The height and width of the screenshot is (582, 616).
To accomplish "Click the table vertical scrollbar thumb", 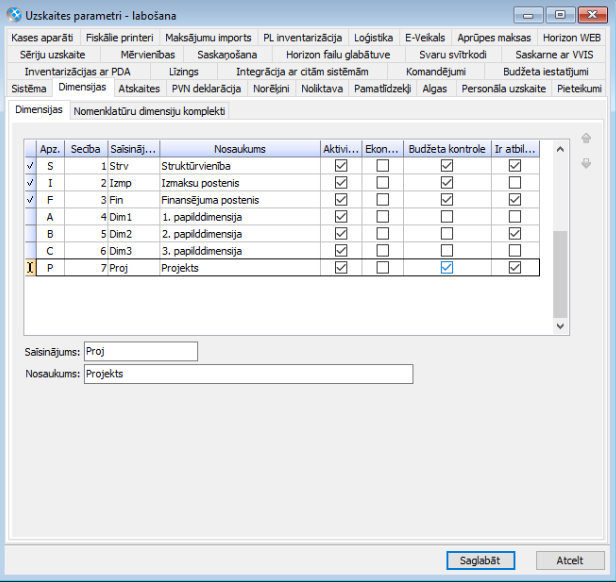I will (x=560, y=274).
